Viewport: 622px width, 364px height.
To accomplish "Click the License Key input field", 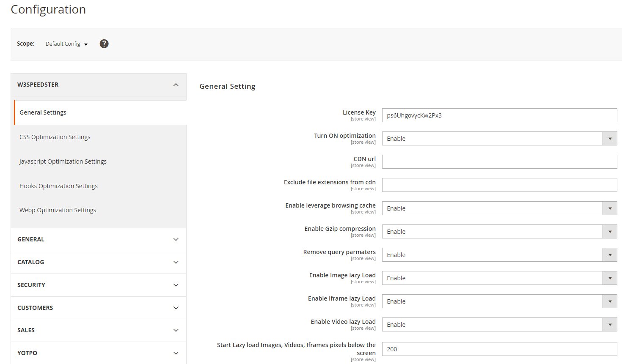I will pos(499,115).
